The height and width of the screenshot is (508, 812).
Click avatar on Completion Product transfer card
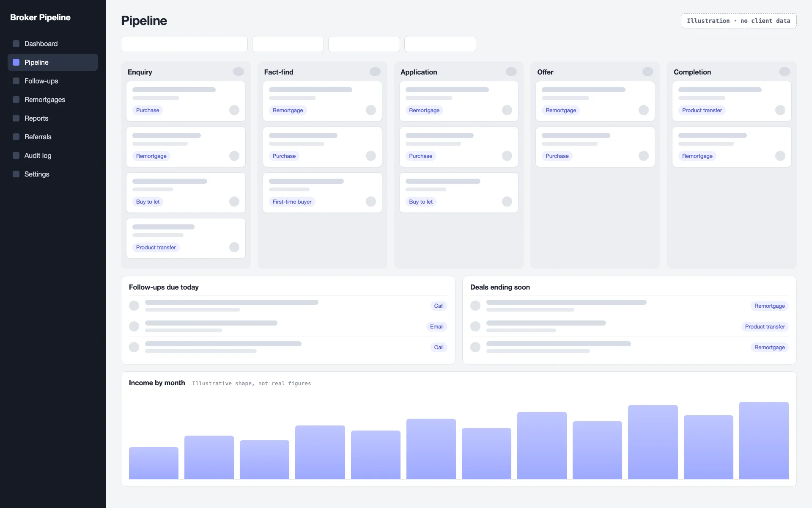click(780, 110)
